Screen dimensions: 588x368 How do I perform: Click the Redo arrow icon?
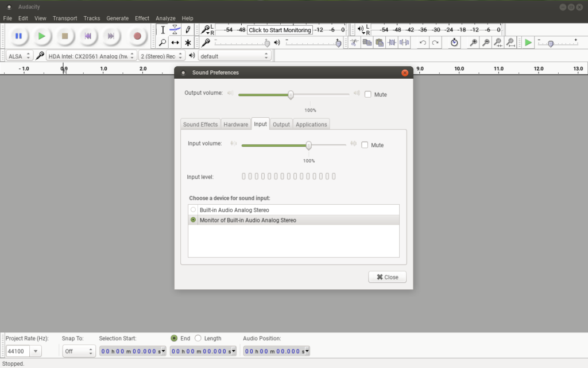[435, 43]
